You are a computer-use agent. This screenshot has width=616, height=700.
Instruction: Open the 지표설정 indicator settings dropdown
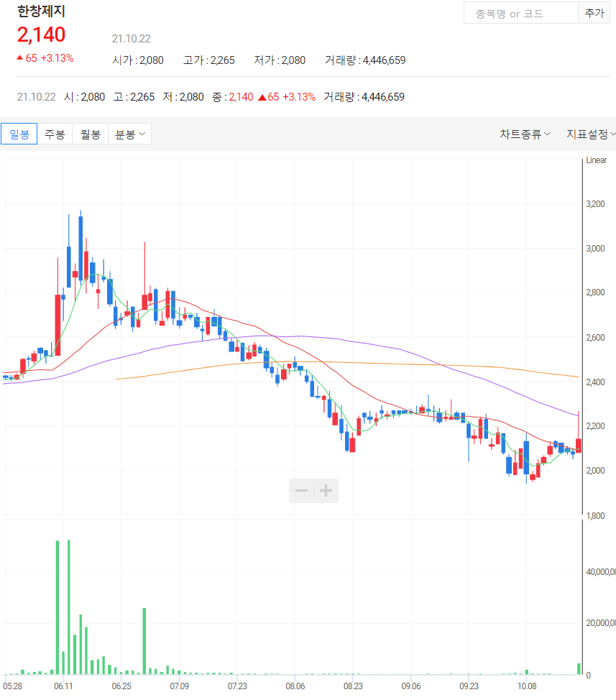click(x=591, y=134)
